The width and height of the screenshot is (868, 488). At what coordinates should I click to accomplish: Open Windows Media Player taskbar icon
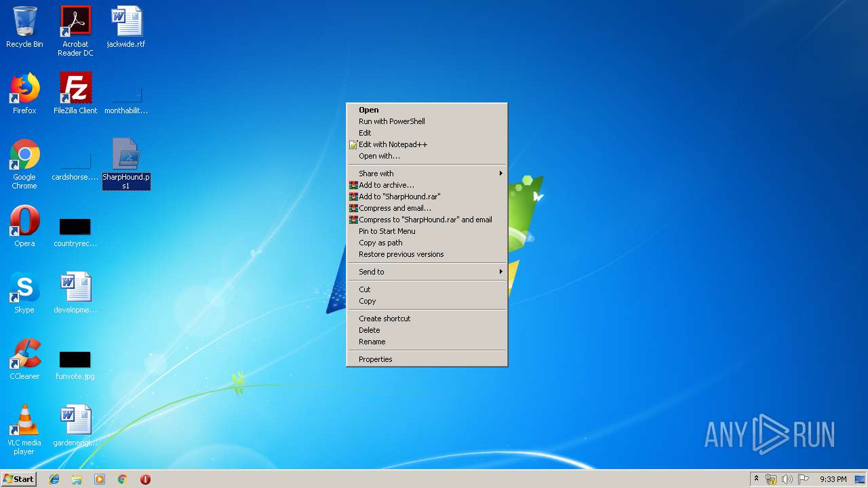click(x=100, y=479)
